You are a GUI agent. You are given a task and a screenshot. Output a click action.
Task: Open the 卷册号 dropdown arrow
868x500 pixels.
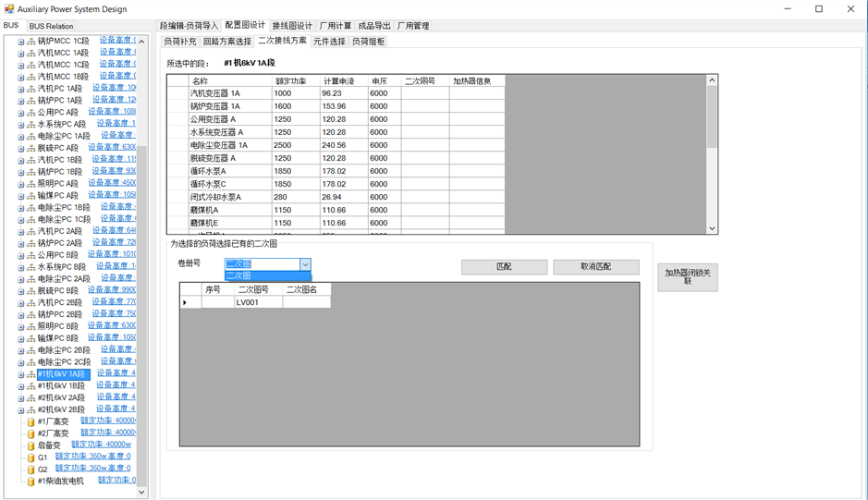pyautogui.click(x=305, y=264)
